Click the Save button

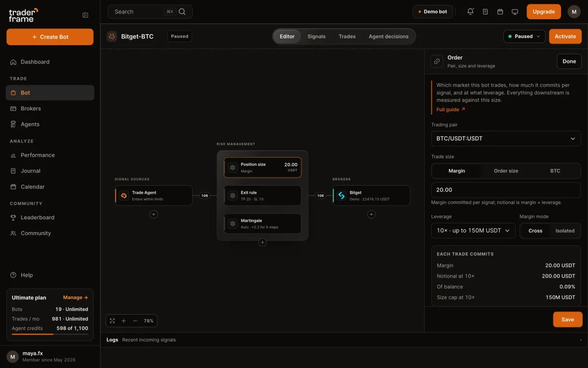[x=568, y=319]
